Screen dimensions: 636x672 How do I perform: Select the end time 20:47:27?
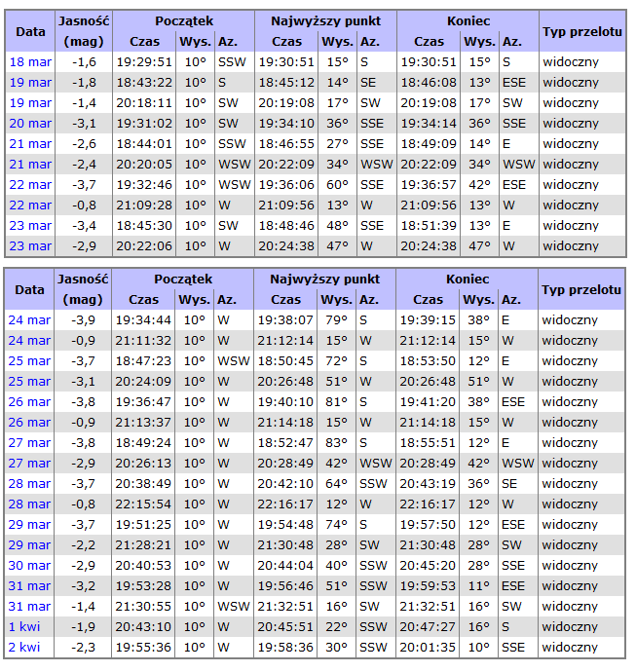(428, 627)
